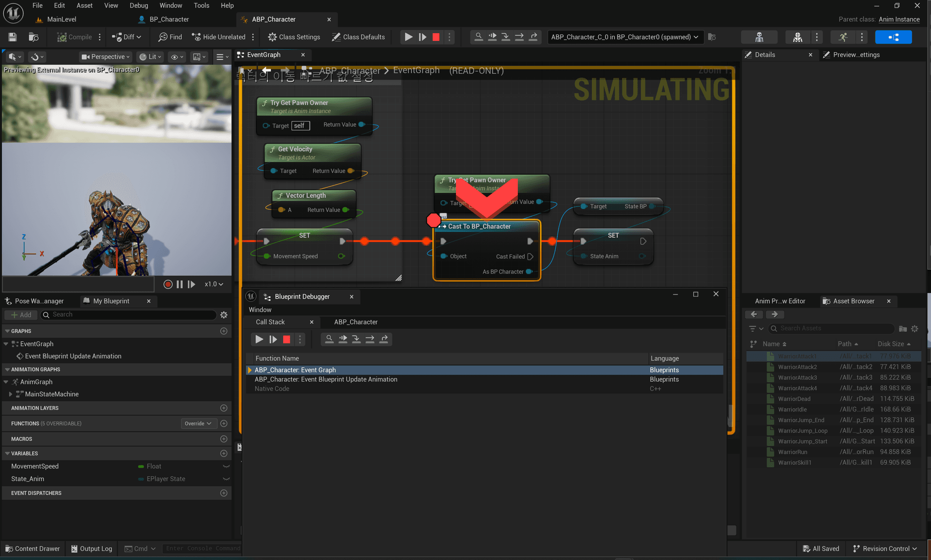
Task: Click the breakpoint on Cast To BP_Character
Action: click(433, 220)
